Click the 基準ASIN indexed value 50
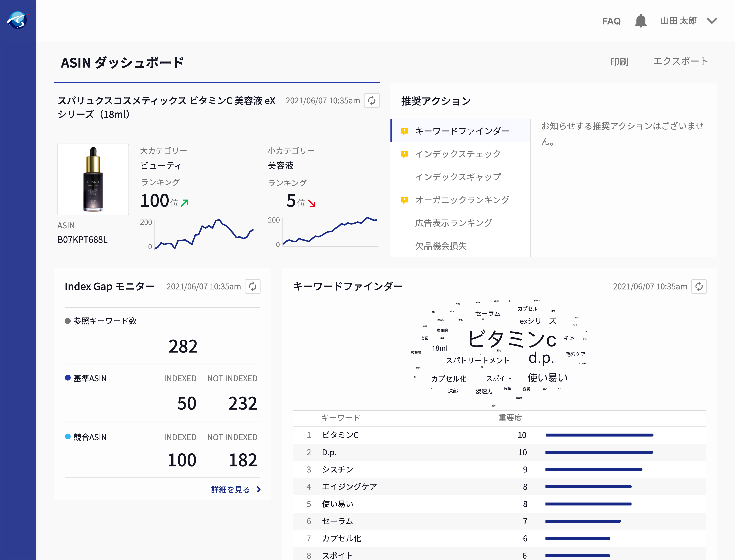Image resolution: width=735 pixels, height=560 pixels. coord(187,403)
